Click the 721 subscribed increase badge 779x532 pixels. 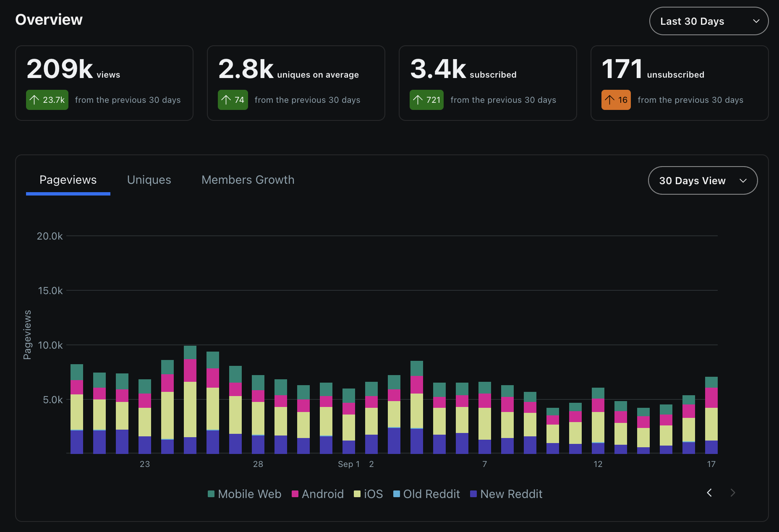pos(426,100)
